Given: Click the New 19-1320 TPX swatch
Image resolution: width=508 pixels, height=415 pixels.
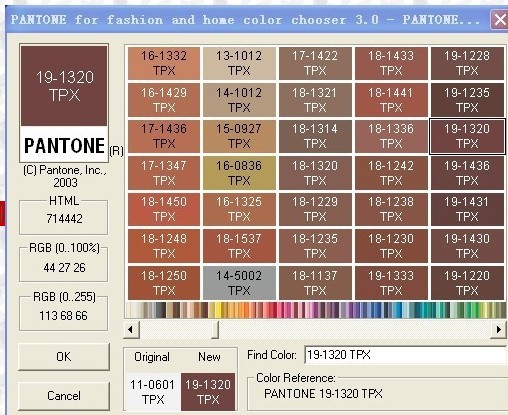Looking at the screenshot, I should click(208, 392).
